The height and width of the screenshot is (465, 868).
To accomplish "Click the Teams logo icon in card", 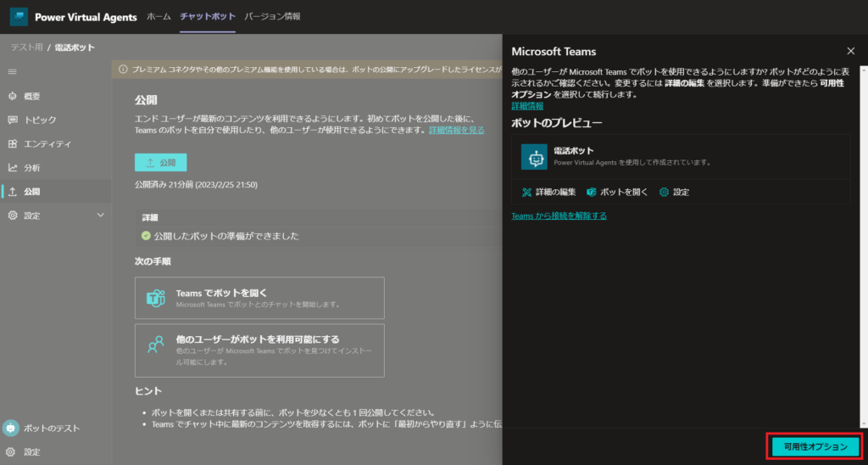I will (156, 298).
